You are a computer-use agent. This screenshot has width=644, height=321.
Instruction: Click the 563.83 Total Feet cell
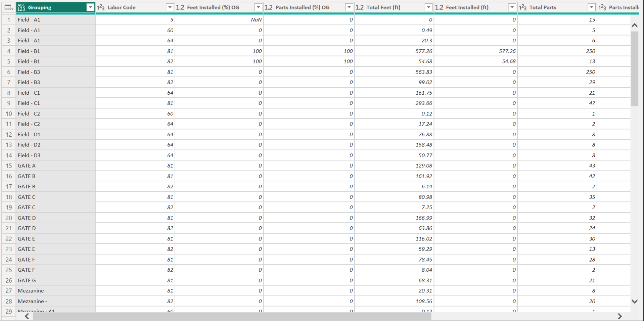tap(394, 72)
